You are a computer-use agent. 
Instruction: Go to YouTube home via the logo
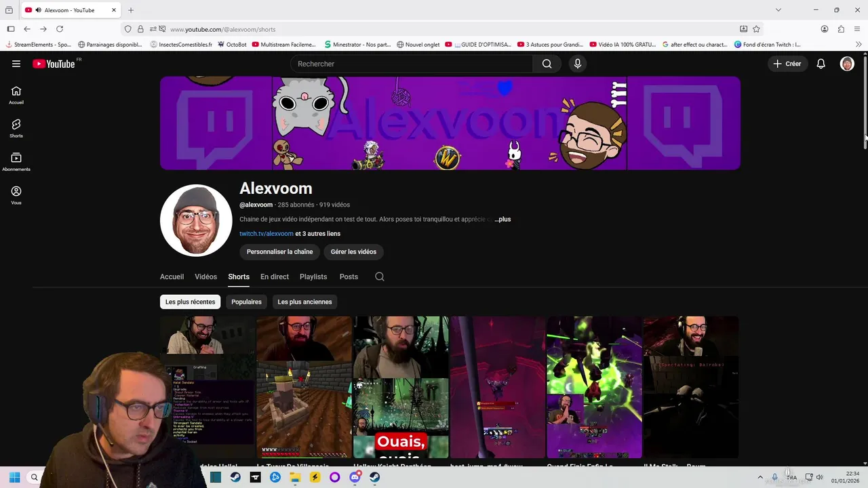54,64
